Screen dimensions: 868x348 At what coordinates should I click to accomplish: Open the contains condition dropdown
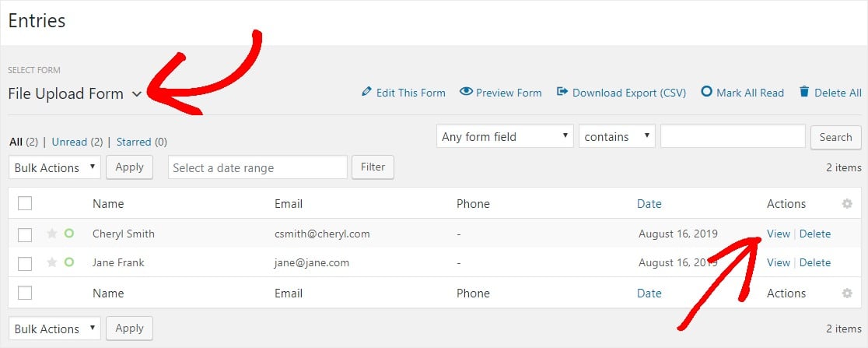point(617,136)
